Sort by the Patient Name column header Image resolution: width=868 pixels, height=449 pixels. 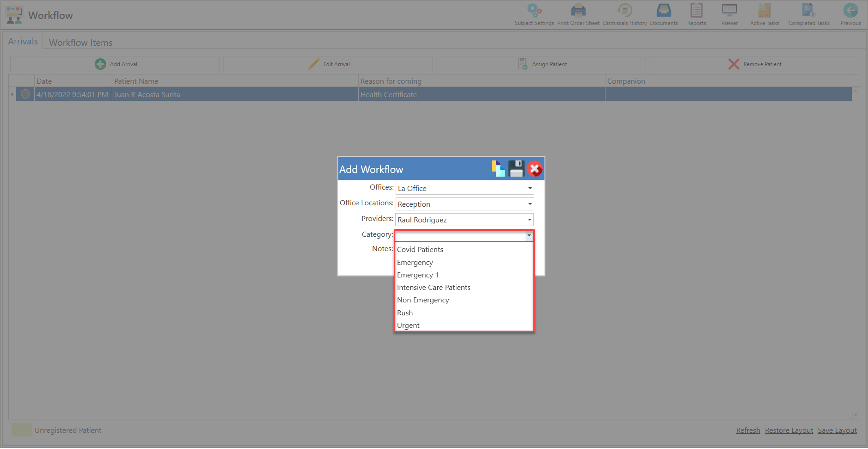235,81
